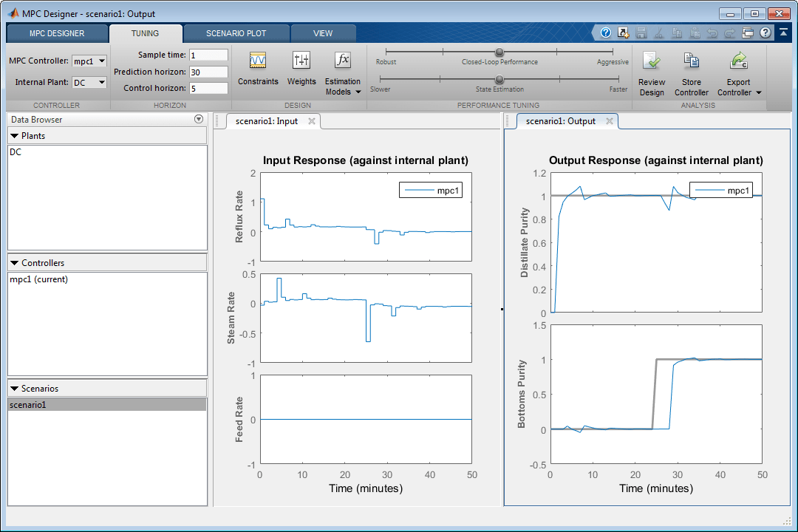Click the blue help icon in the quick access bar

[x=605, y=33]
